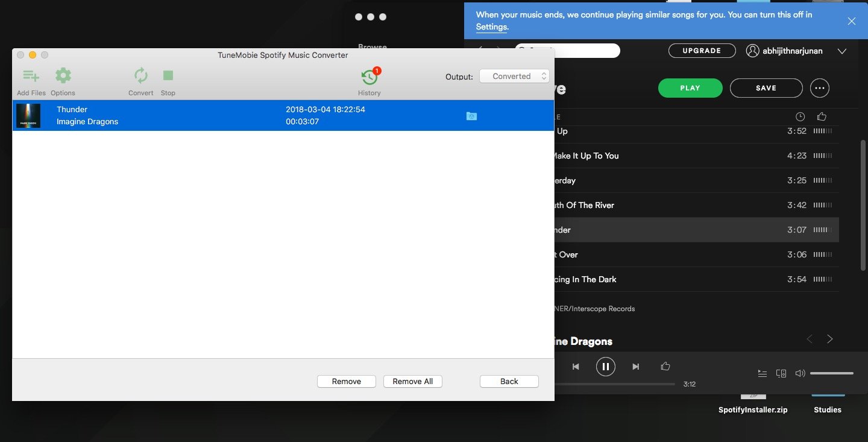Skip to next track in Spotify
Image resolution: width=868 pixels, height=442 pixels.
point(635,367)
